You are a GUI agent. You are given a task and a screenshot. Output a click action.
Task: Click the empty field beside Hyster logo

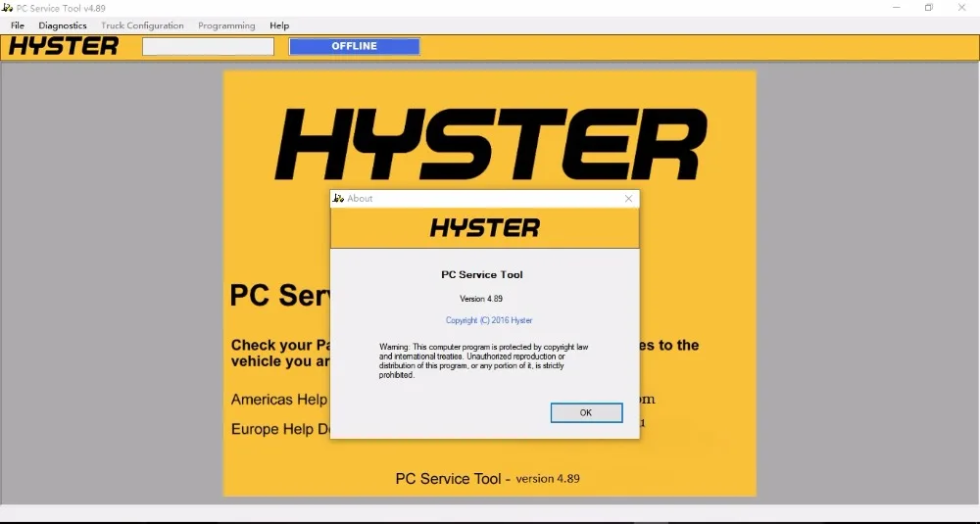(x=208, y=46)
